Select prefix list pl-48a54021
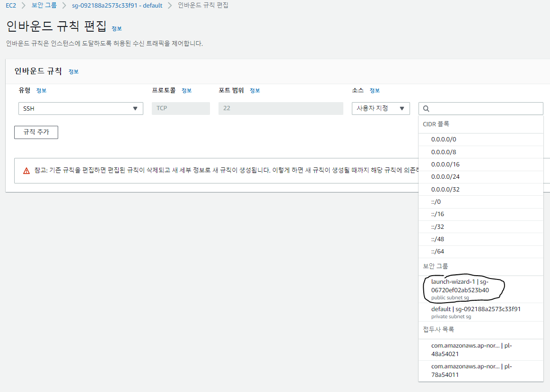The height and width of the screenshot is (392, 550). (471, 349)
